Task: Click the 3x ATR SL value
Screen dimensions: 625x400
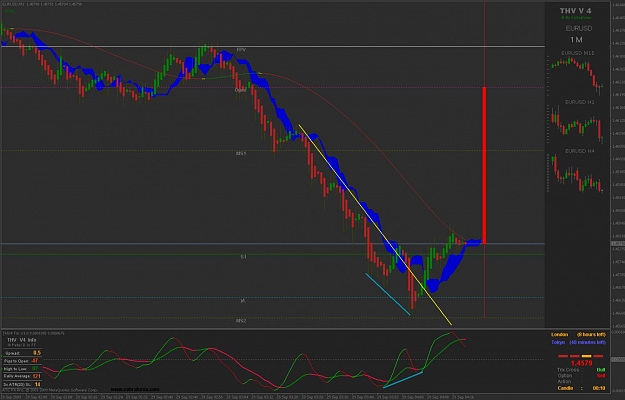Action: tap(37, 384)
